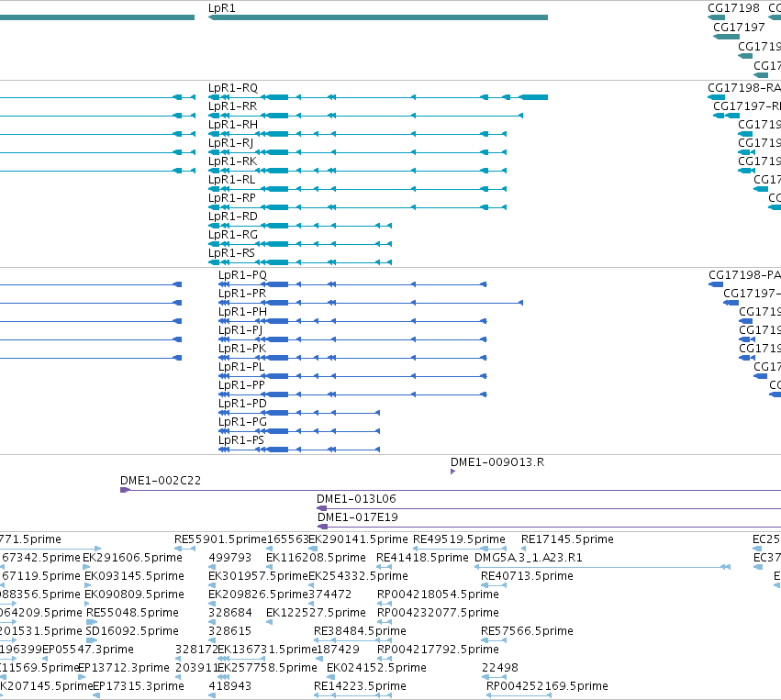The height and width of the screenshot is (700, 781).
Task: Select EST RP004252169.5prime
Action: pos(547,686)
